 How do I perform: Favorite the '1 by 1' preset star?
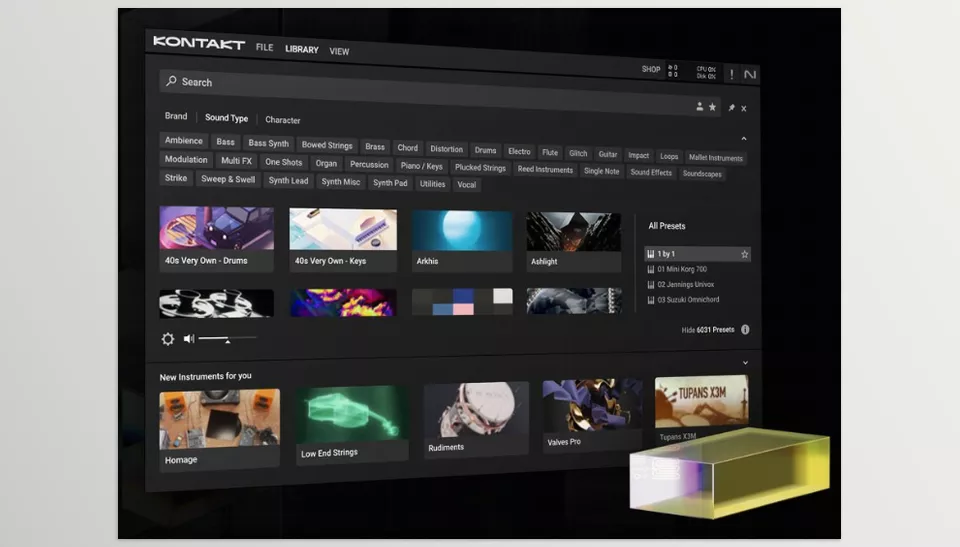[x=744, y=254]
